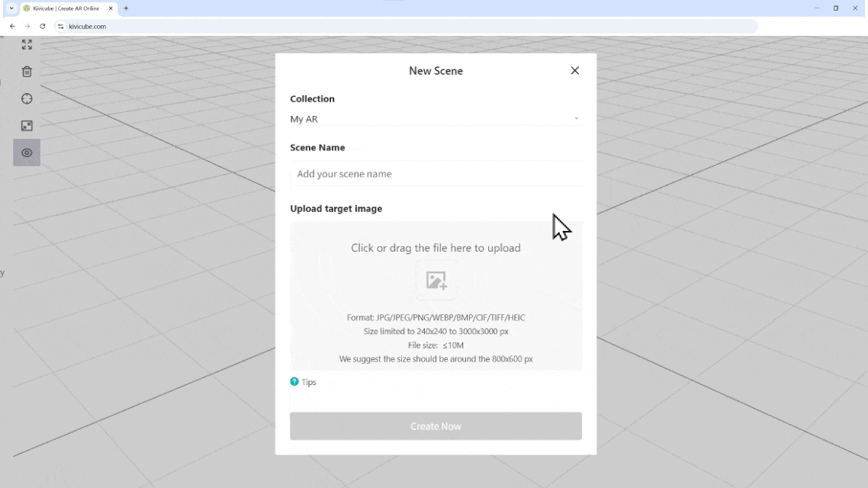
Task: Click the fullscreen expand arrows icon
Action: (27, 45)
